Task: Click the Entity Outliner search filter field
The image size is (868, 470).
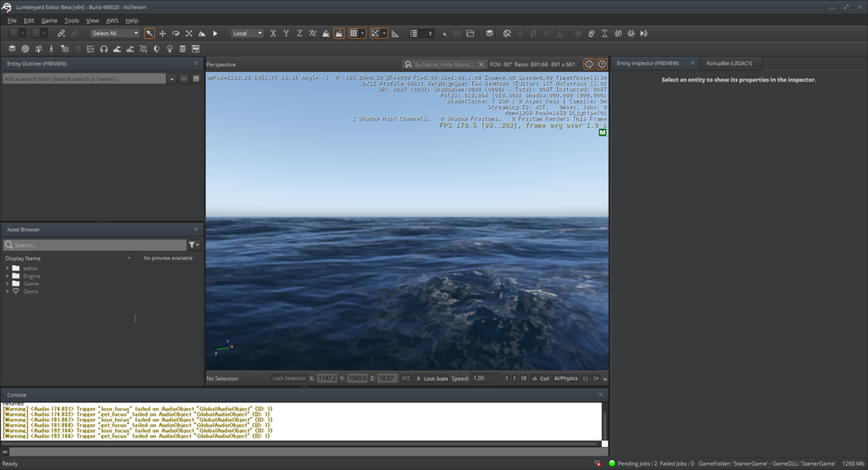Action: click(x=84, y=79)
